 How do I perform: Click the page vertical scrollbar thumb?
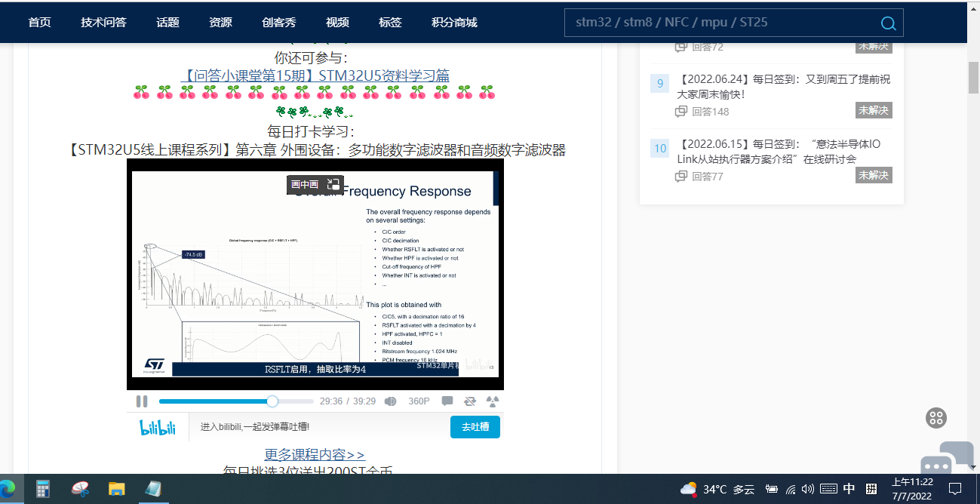973,79
